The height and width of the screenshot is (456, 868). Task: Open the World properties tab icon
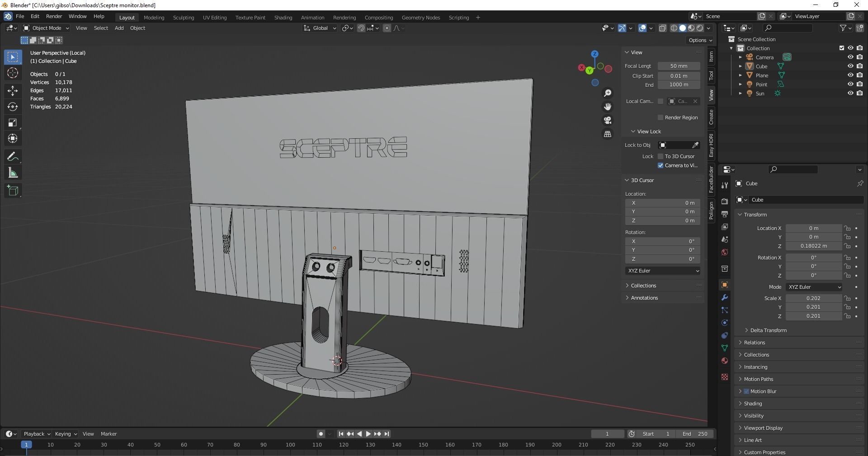coord(725,252)
